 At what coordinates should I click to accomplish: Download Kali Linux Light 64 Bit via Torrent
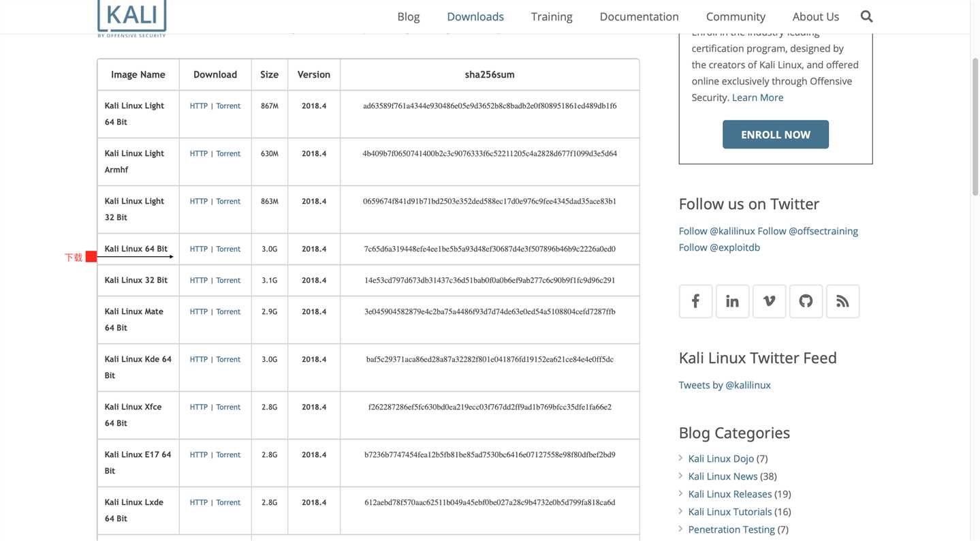228,106
